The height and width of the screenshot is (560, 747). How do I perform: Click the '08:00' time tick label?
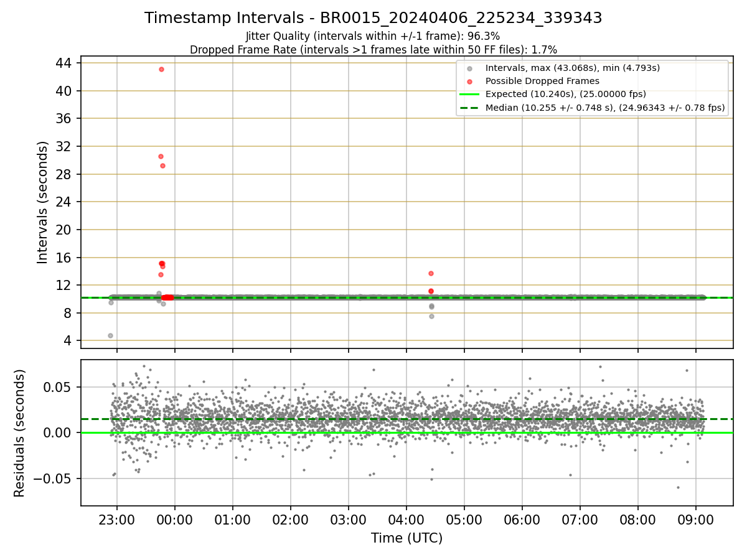(x=637, y=520)
